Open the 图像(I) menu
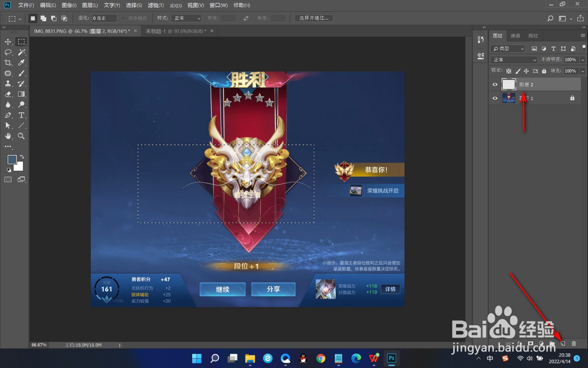588x368 pixels. click(x=69, y=5)
